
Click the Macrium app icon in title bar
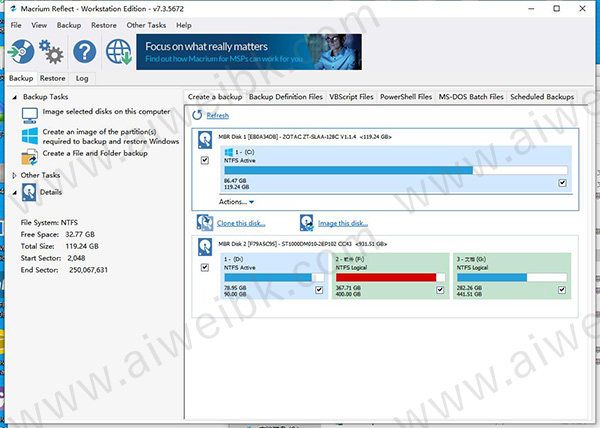coord(14,9)
